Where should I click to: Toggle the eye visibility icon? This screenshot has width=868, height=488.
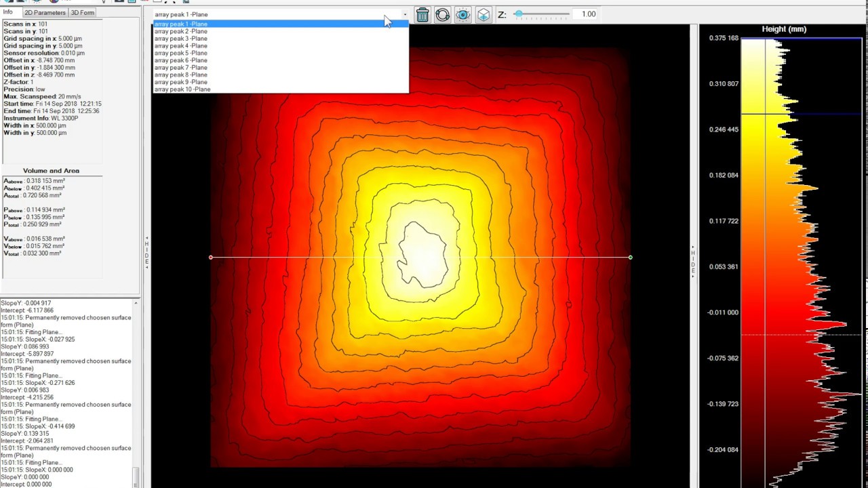point(463,14)
